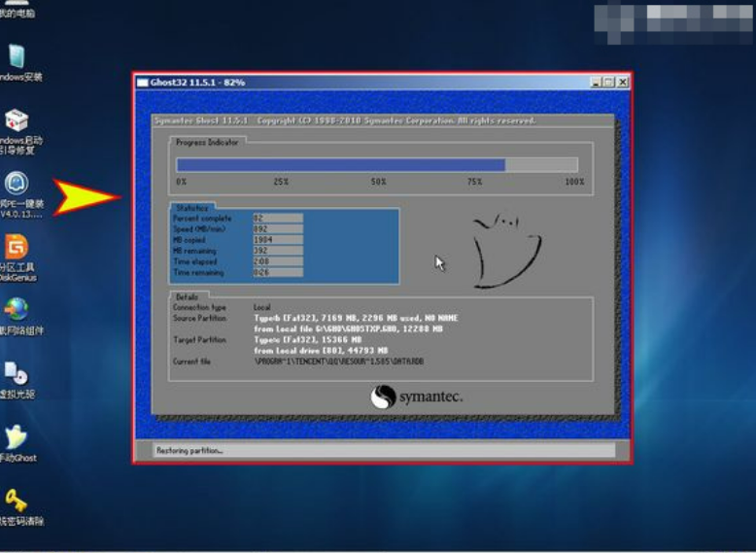Image resolution: width=756 pixels, height=553 pixels.
Task: Click the 'Restoring partition...' status bar
Action: pos(384,450)
